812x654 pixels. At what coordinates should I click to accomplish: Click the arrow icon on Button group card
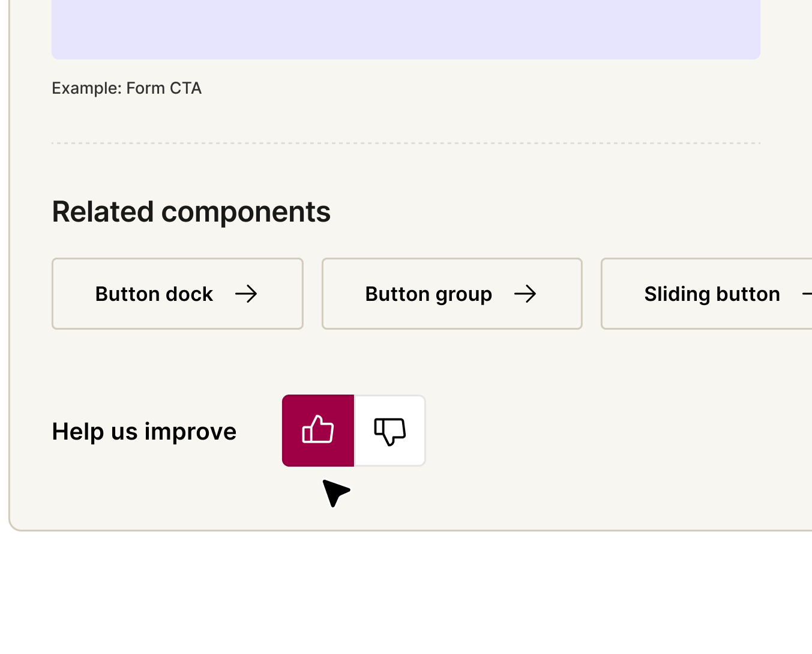click(x=526, y=294)
